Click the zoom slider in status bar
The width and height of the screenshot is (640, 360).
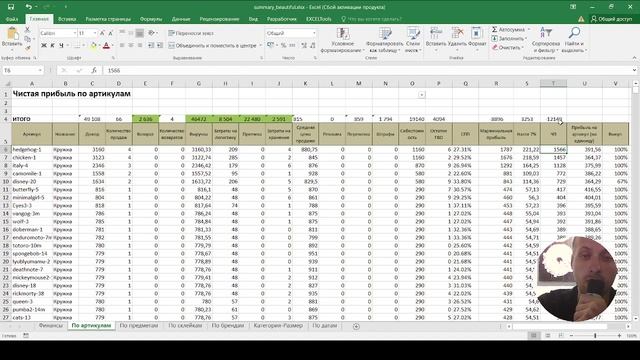click(595, 336)
